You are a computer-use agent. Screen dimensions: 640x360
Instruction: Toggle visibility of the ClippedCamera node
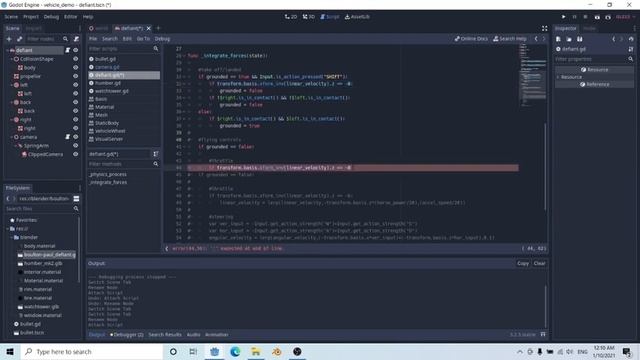tap(76, 154)
